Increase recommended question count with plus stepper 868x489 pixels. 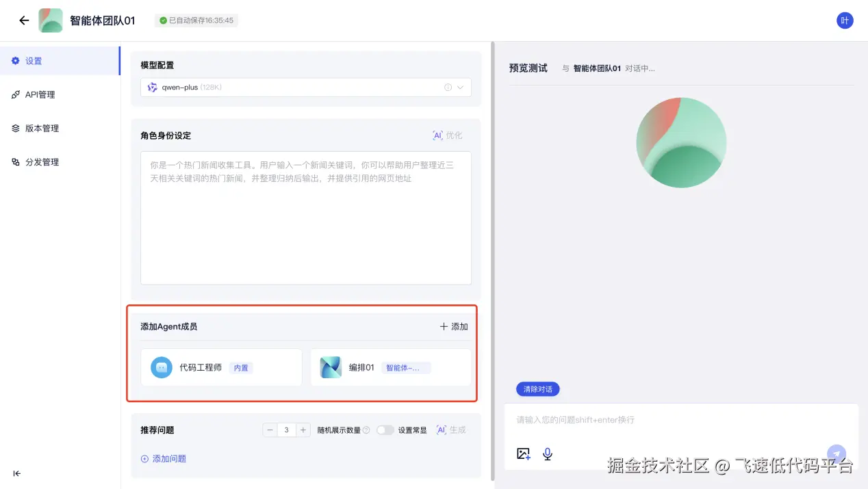[x=303, y=429]
